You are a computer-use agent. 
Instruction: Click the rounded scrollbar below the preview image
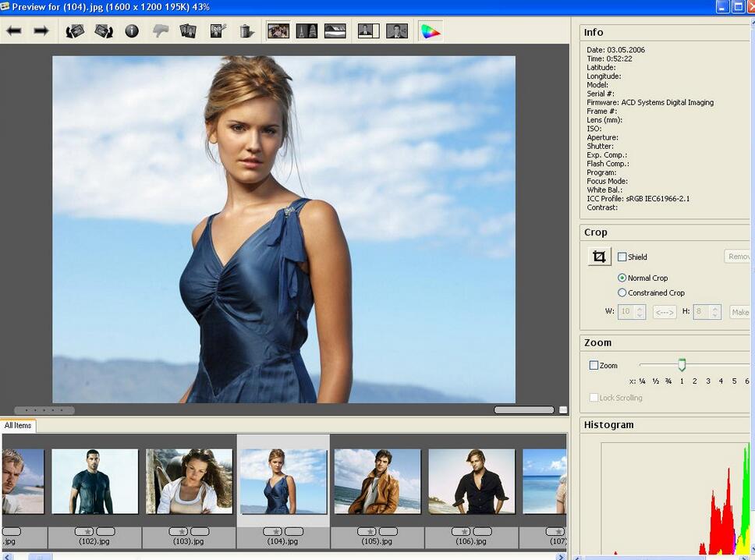(x=524, y=409)
